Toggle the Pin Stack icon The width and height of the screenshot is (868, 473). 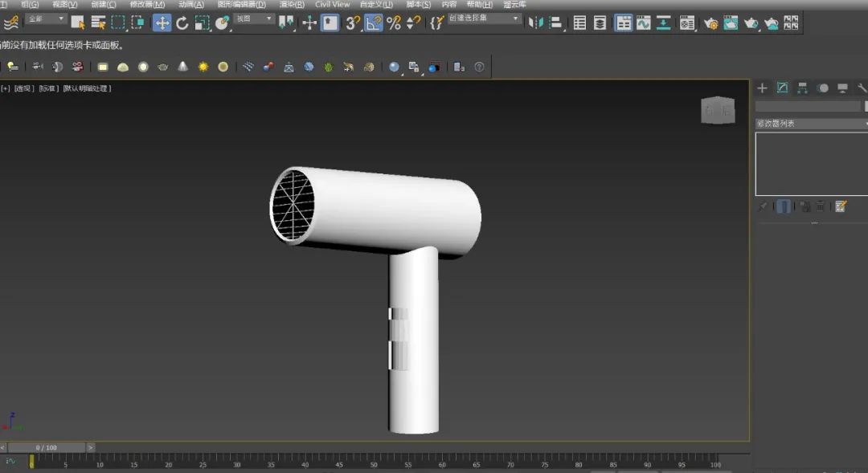763,206
